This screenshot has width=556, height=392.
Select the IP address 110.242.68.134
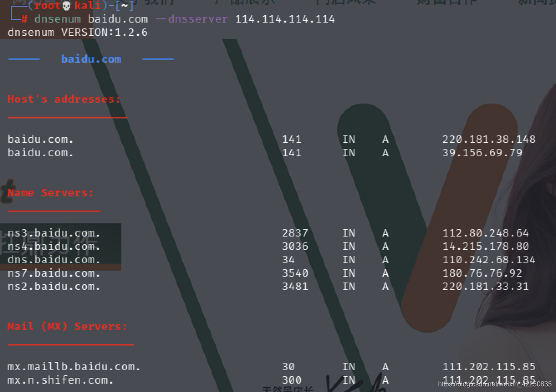pos(489,260)
